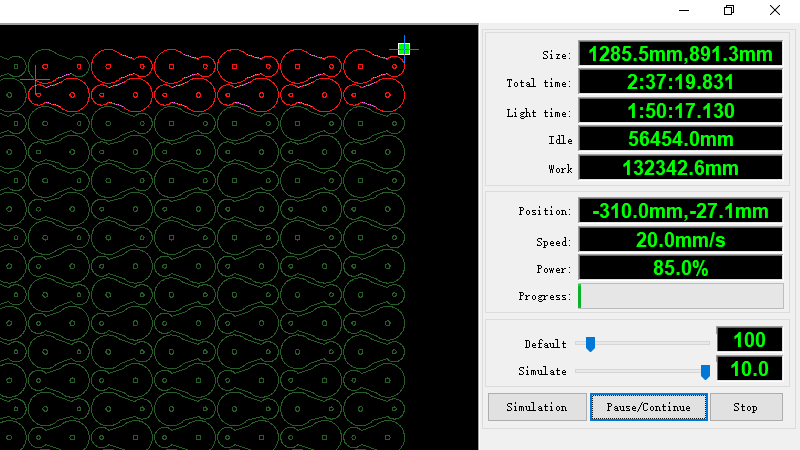Click the Light time readout

[x=681, y=111]
